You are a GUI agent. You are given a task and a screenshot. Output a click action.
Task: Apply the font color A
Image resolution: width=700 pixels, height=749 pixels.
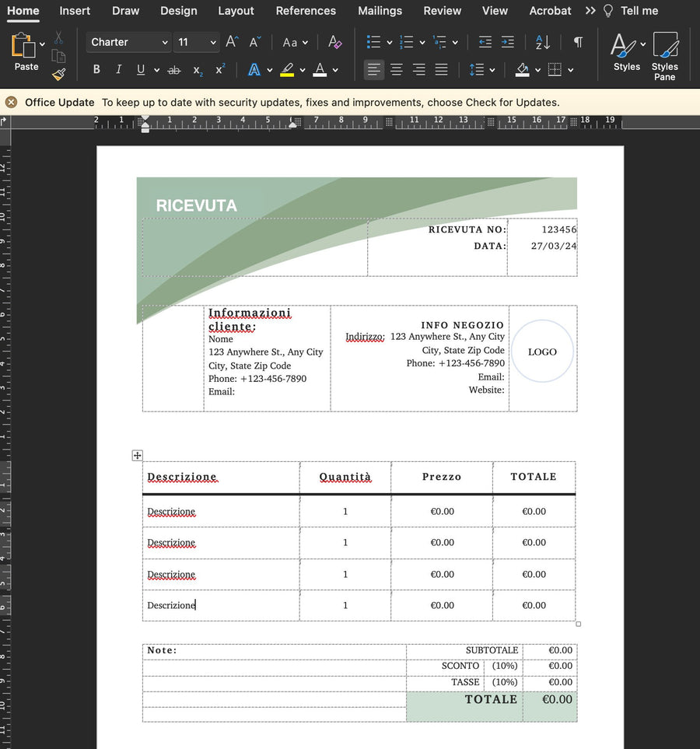tap(320, 70)
